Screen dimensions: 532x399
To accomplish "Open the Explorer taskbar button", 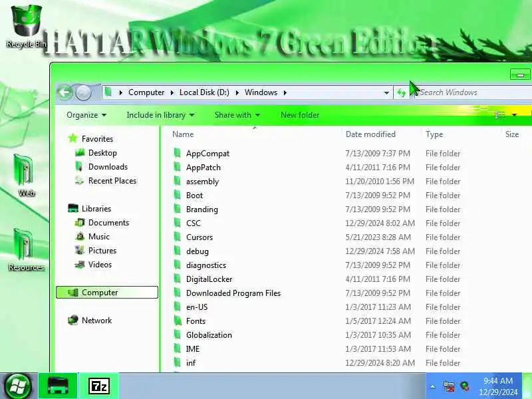I will 58,386.
